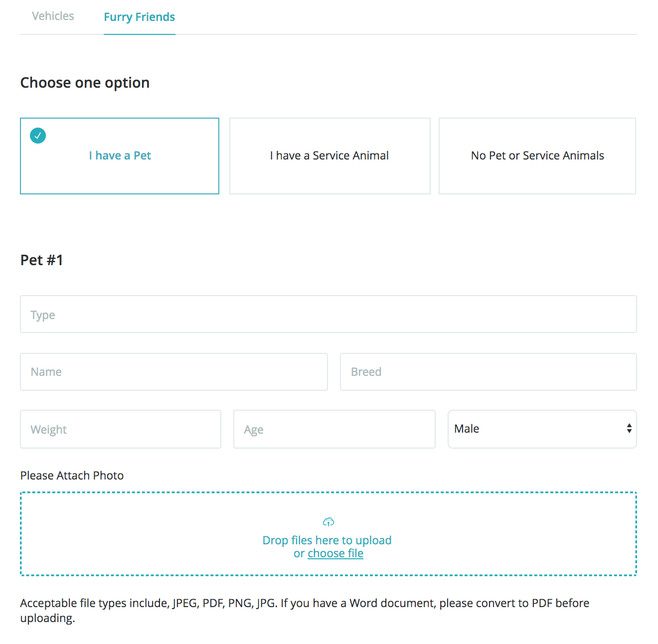Image resolution: width=658 pixels, height=644 pixels.
Task: Open the 'choose file' link
Action: click(335, 553)
